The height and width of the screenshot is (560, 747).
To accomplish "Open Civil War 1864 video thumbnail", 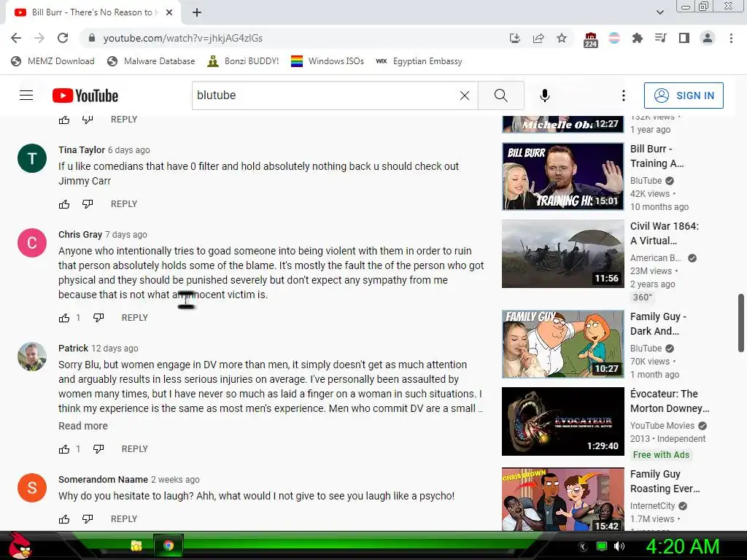I will pyautogui.click(x=562, y=254).
